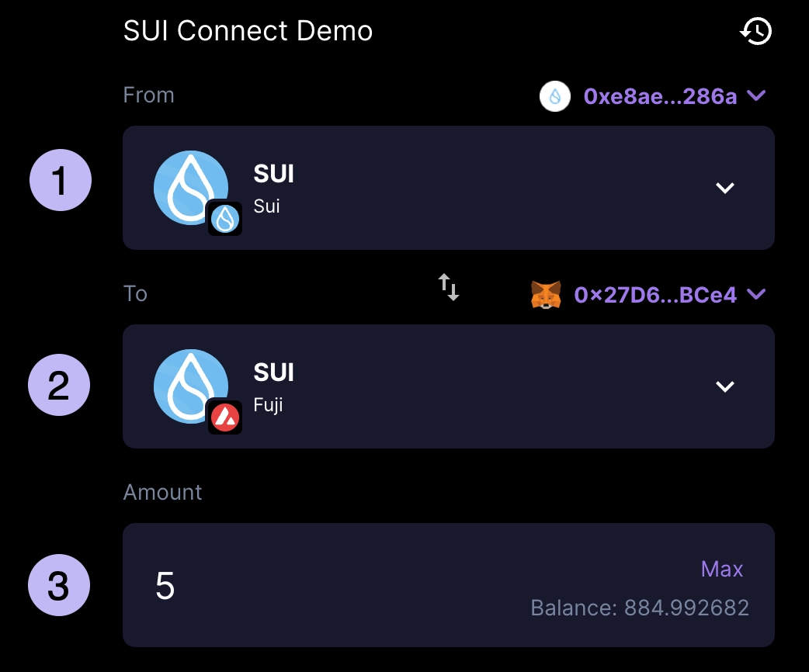The height and width of the screenshot is (672, 809).
Task: Click the 0x27D6...BCe4 address text
Action: pos(655,295)
